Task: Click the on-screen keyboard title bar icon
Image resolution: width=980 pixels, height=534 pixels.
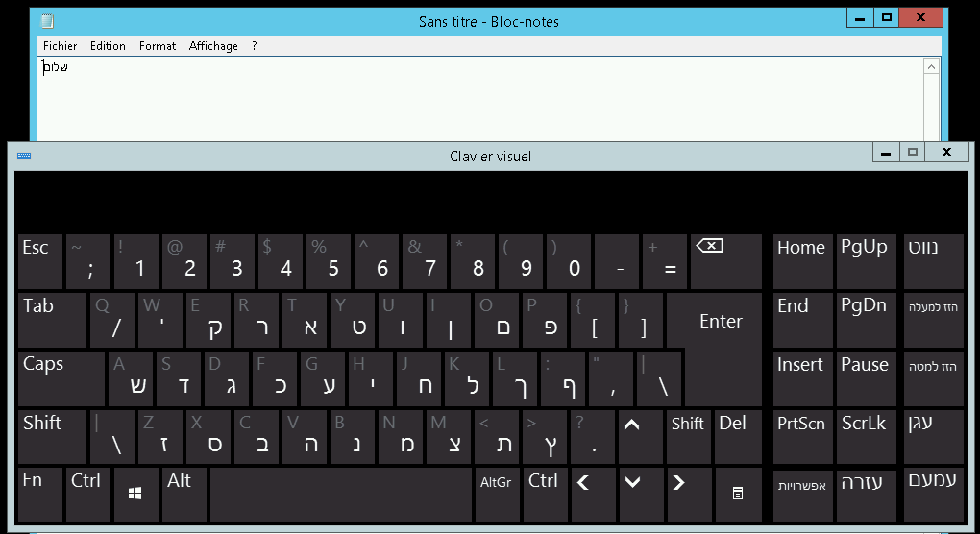Action: pyautogui.click(x=24, y=157)
